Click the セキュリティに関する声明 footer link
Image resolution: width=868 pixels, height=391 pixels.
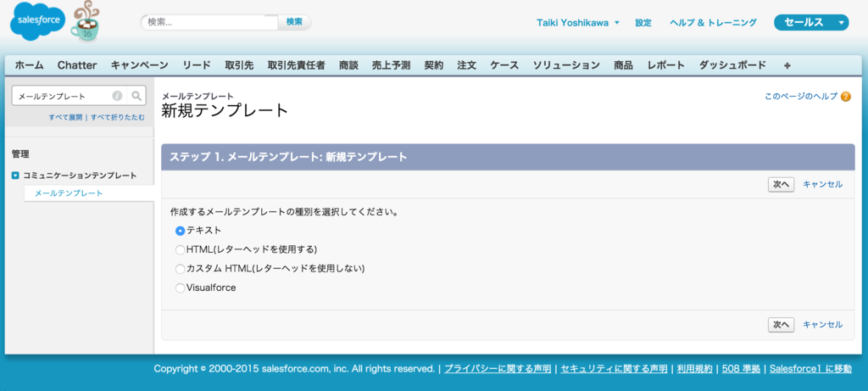click(x=614, y=369)
